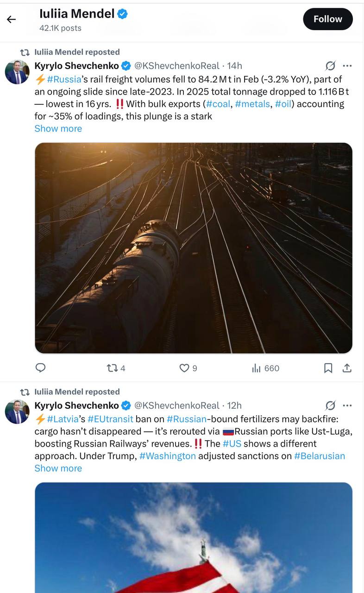Open Kyrylo Shevchenko avatar on first post
This screenshot has height=593, width=364.
click(x=17, y=72)
